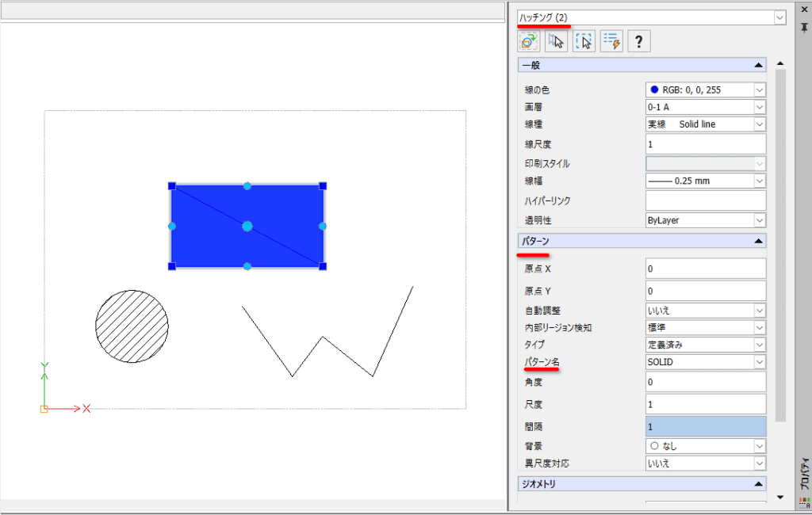Open the 線幅 0.25 mm dropdown
This screenshot has height=515, width=812.
(x=760, y=181)
